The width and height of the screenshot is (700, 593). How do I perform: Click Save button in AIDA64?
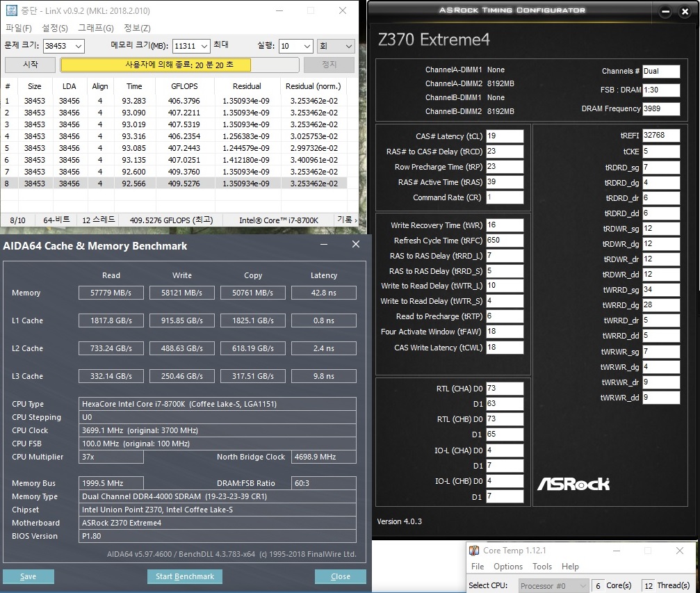(28, 576)
